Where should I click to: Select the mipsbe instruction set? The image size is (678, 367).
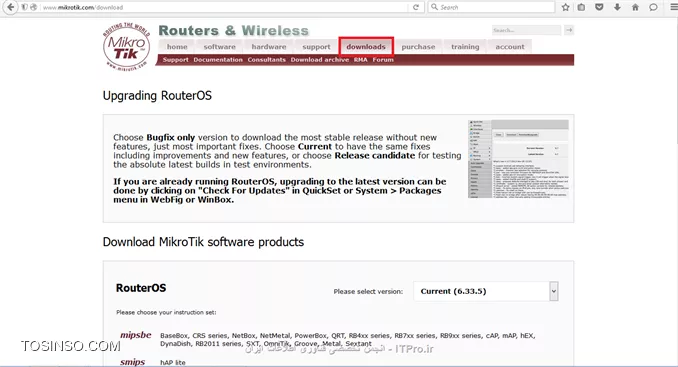[136, 335]
